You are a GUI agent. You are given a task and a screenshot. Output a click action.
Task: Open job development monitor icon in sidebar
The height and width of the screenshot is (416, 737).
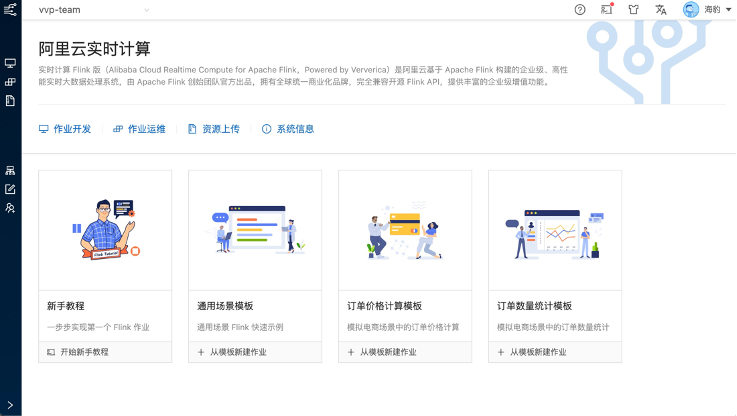coord(10,63)
